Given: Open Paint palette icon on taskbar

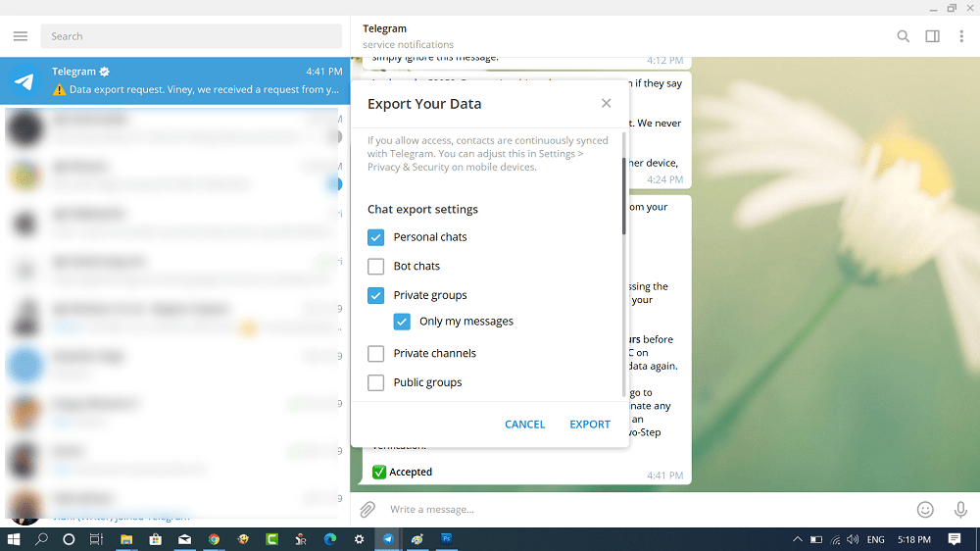Looking at the screenshot, I should pyautogui.click(x=417, y=539).
